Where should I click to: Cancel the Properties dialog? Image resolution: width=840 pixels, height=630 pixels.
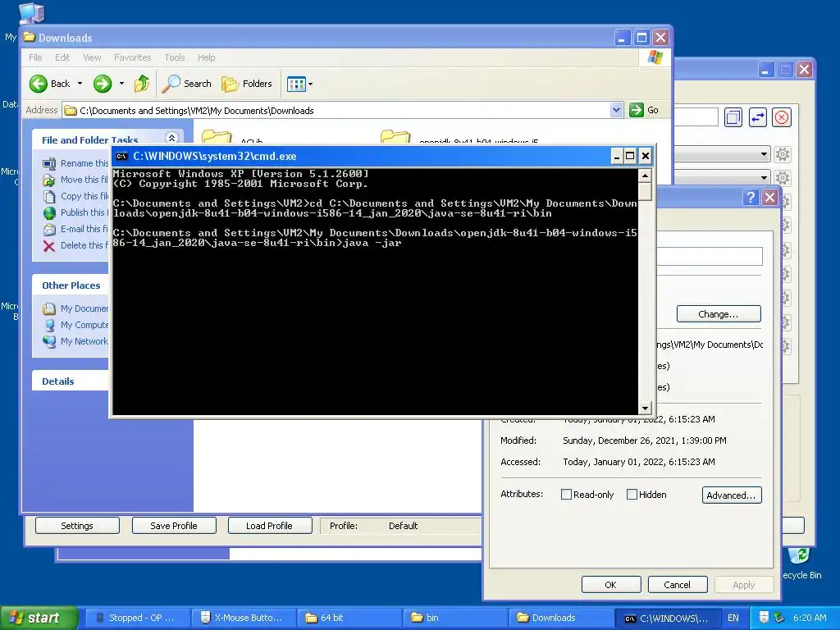[x=677, y=584]
